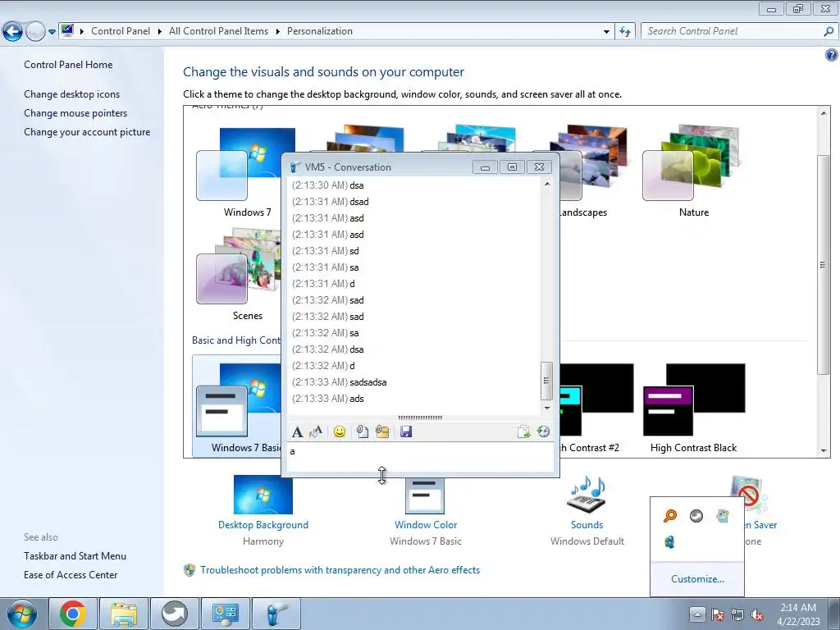Click the send file icon with green arrow

[x=523, y=431]
